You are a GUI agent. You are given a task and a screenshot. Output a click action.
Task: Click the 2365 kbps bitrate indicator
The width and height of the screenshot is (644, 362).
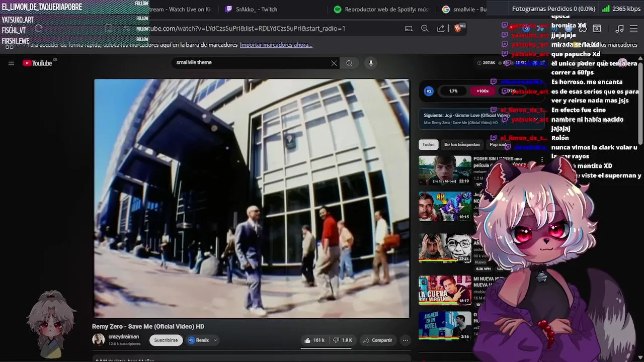(x=622, y=9)
